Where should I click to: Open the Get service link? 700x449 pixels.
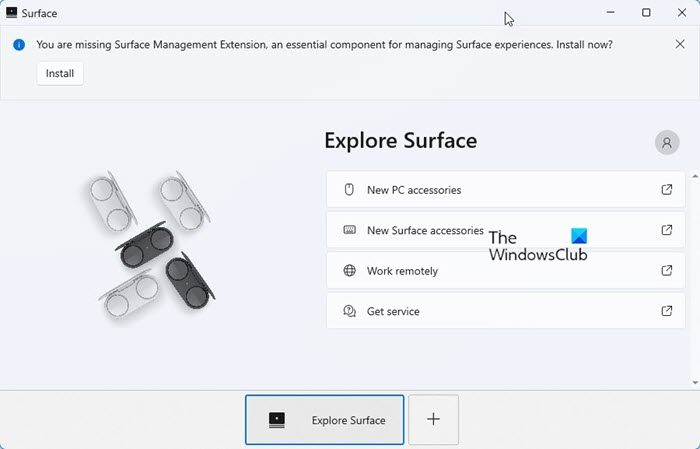(393, 311)
